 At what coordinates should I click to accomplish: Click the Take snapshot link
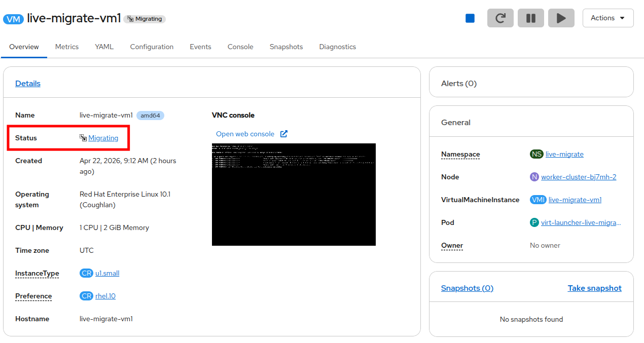pos(594,288)
